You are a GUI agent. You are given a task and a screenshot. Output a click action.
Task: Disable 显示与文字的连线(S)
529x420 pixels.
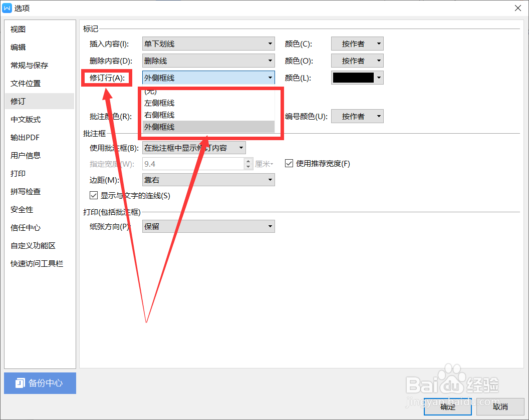point(94,195)
